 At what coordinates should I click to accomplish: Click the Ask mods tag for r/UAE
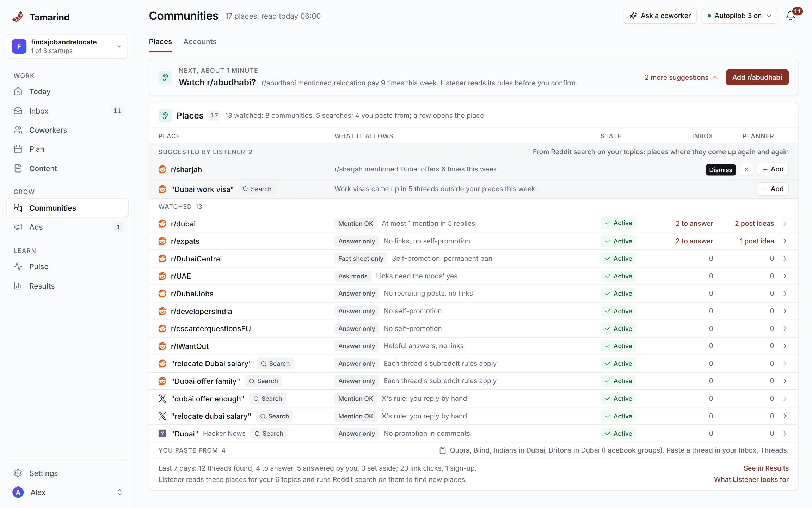tap(353, 276)
